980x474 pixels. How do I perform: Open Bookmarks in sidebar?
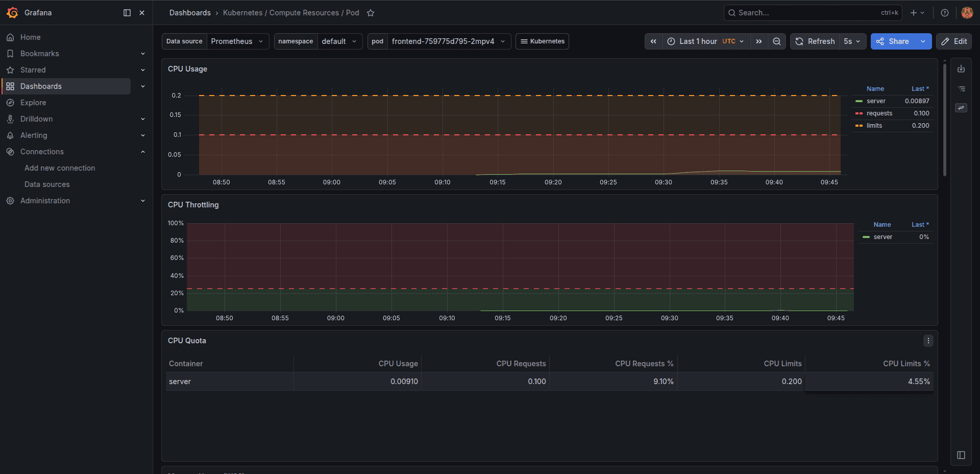[39, 54]
